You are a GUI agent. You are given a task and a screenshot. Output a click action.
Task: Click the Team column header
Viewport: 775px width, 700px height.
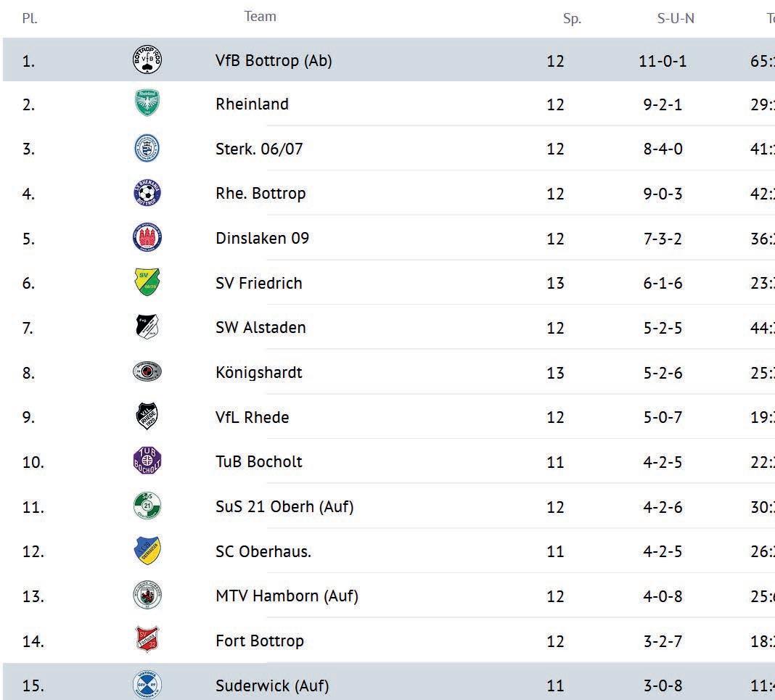pyautogui.click(x=260, y=17)
